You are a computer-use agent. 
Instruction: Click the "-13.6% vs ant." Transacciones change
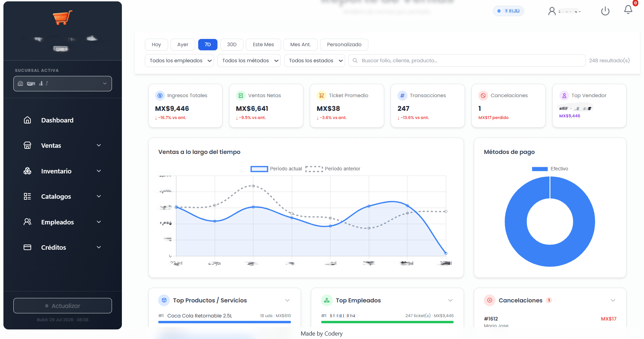(x=413, y=118)
